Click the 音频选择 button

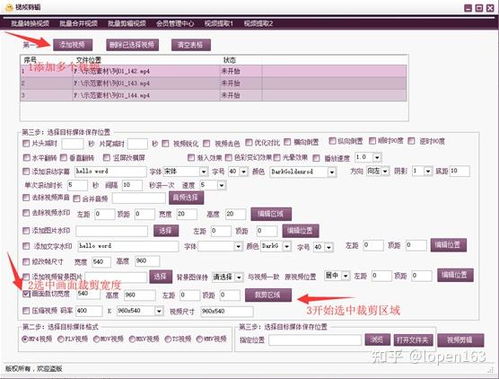pyautogui.click(x=186, y=198)
